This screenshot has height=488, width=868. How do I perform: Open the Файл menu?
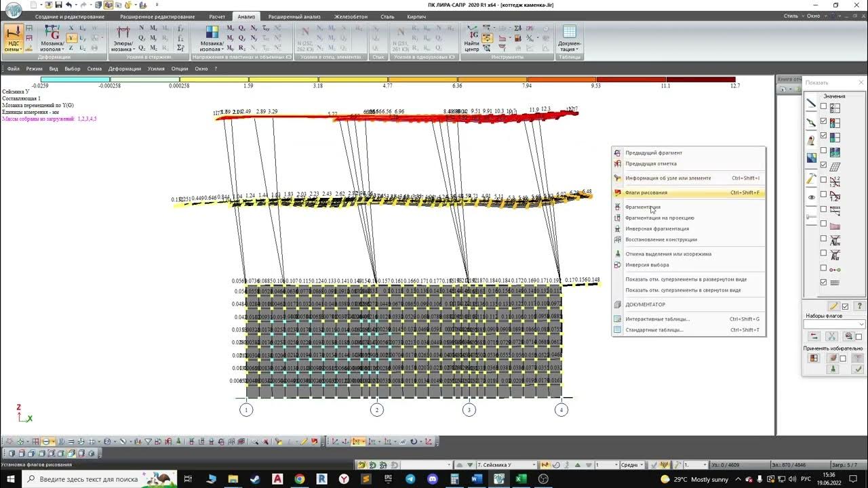(x=13, y=68)
